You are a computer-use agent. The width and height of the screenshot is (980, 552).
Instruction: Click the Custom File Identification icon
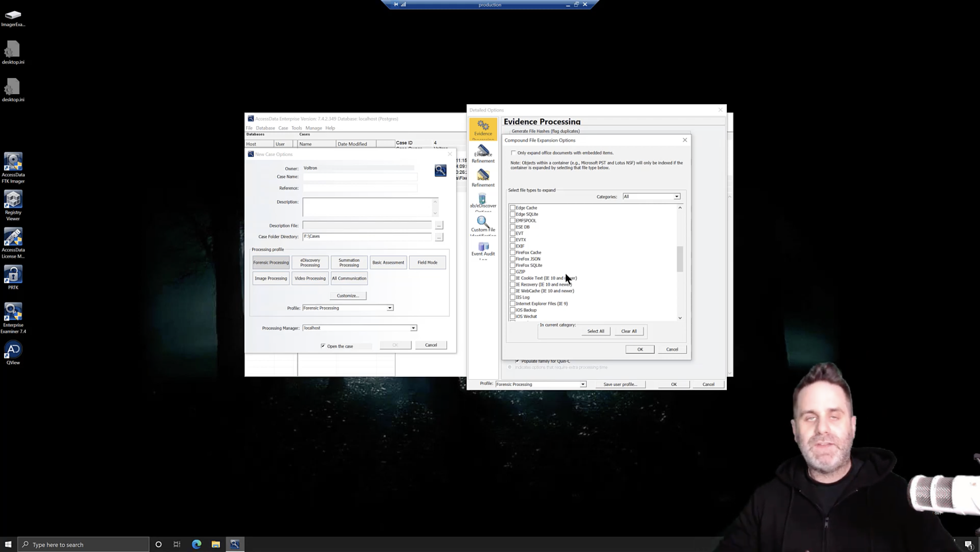tap(483, 225)
